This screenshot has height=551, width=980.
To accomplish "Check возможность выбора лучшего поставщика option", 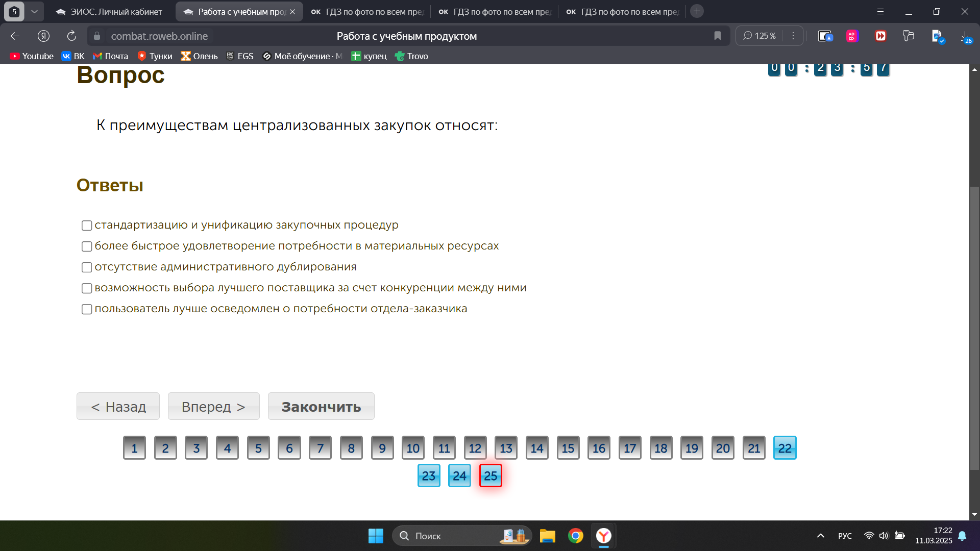I will (x=87, y=288).
